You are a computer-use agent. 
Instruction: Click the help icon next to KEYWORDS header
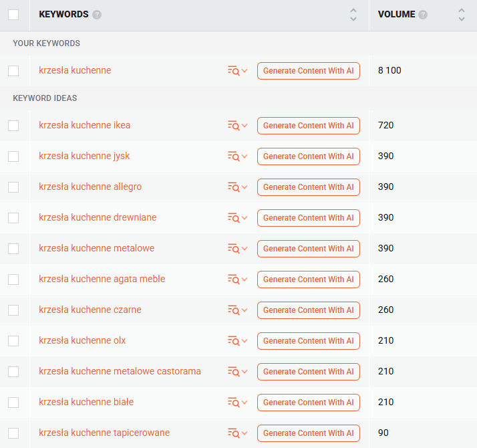click(x=97, y=15)
